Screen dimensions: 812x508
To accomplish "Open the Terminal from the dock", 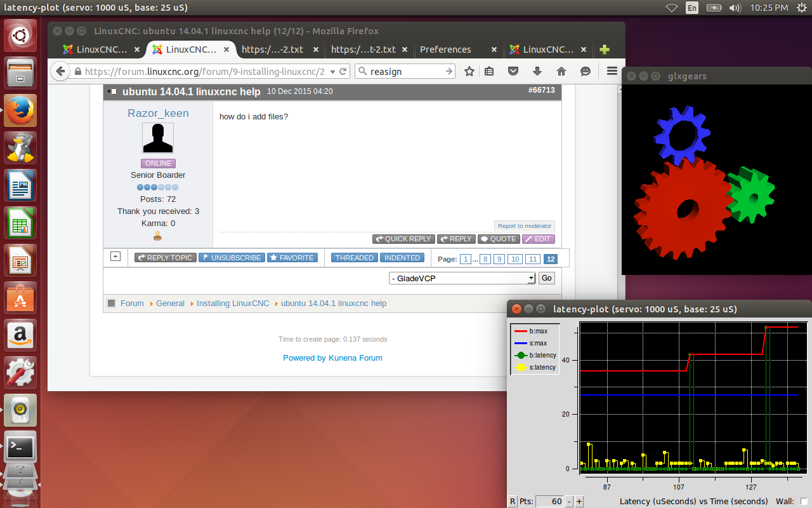I will click(20, 448).
